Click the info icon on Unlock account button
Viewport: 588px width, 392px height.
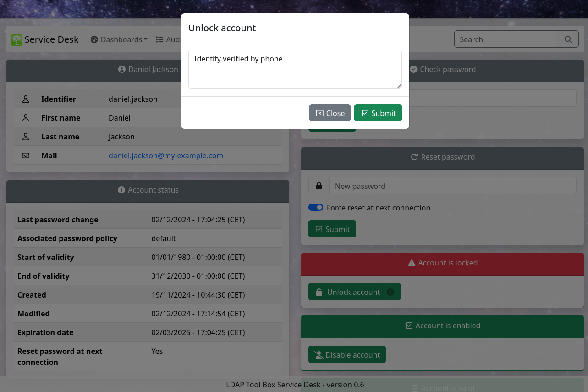click(x=390, y=292)
